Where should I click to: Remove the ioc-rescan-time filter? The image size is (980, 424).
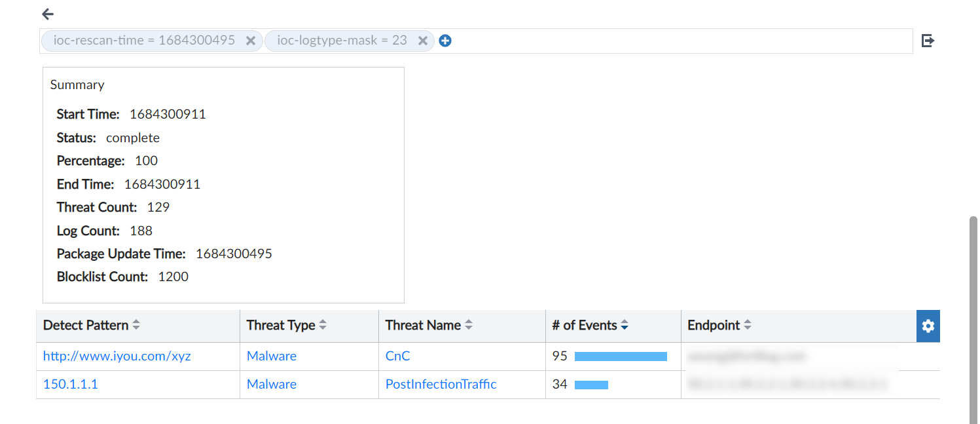coord(250,40)
